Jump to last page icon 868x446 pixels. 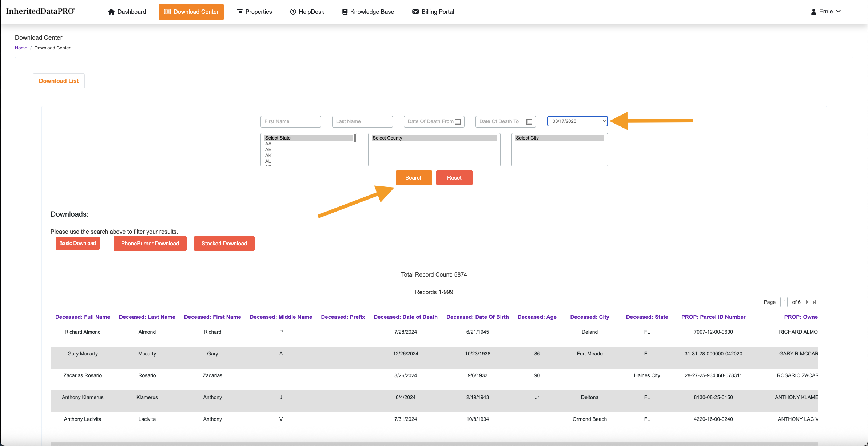(814, 302)
